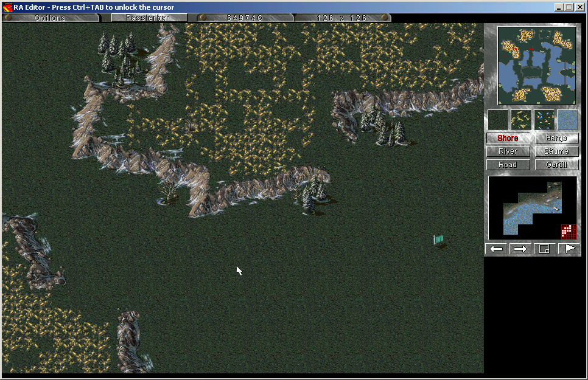Show next tile with right arrow

[x=520, y=249]
